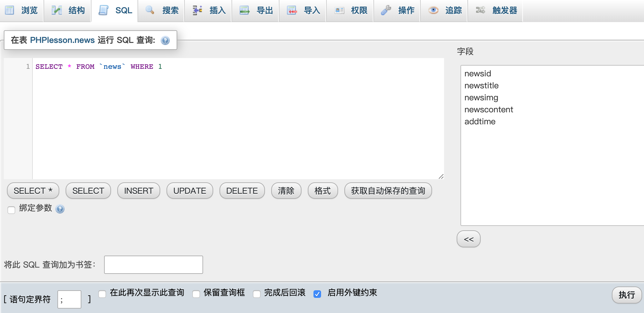Click the plain SELECT button
The width and height of the screenshot is (644, 313).
(88, 191)
